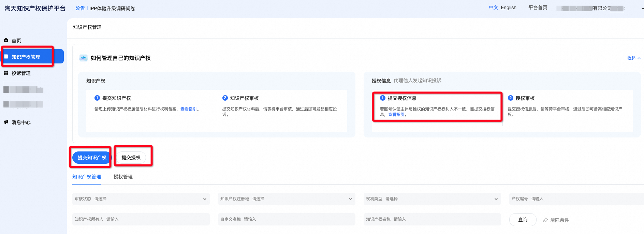Click the 淘天知识产权保护平台 title
Viewport: 644px width, 234px height.
35,9
